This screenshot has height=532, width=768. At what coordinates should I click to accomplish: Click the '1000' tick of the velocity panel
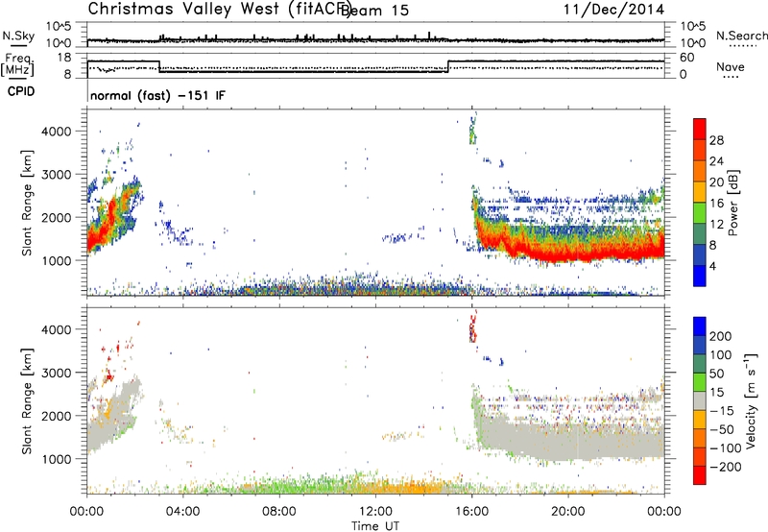57,459
